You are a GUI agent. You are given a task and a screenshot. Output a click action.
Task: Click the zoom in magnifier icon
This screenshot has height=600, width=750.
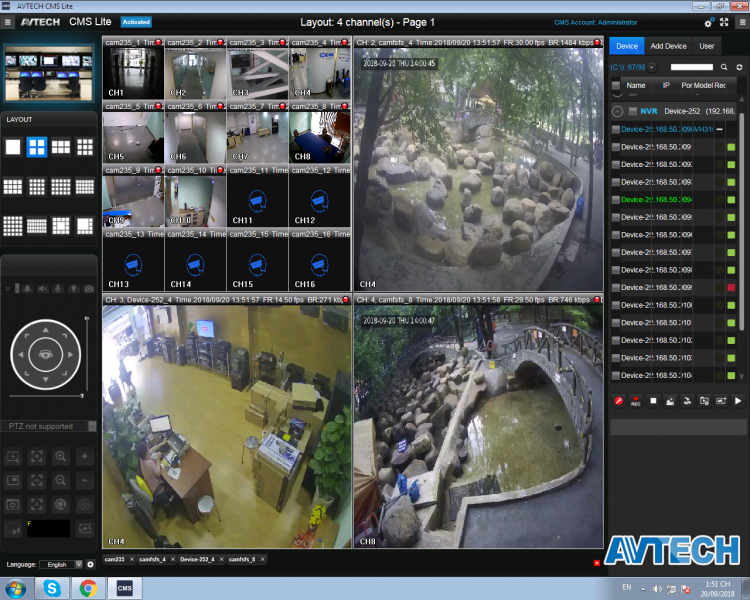point(60,456)
